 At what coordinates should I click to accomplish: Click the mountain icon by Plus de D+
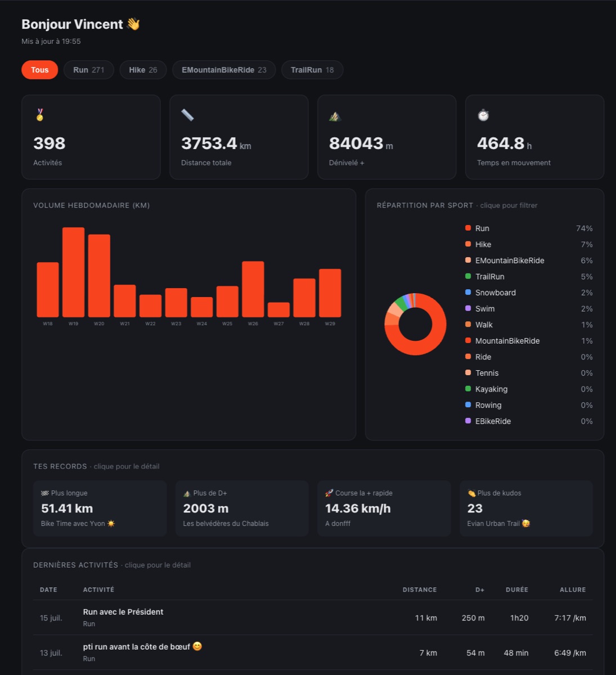tap(187, 493)
